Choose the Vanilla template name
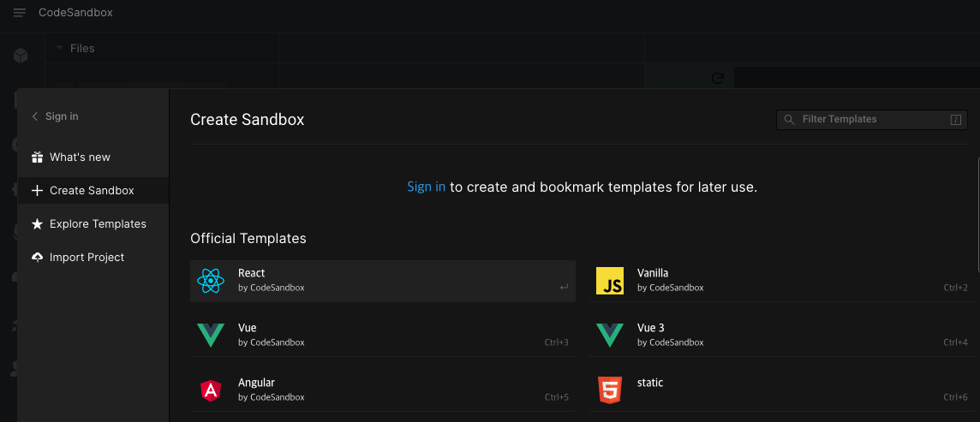The image size is (980, 422). (653, 273)
